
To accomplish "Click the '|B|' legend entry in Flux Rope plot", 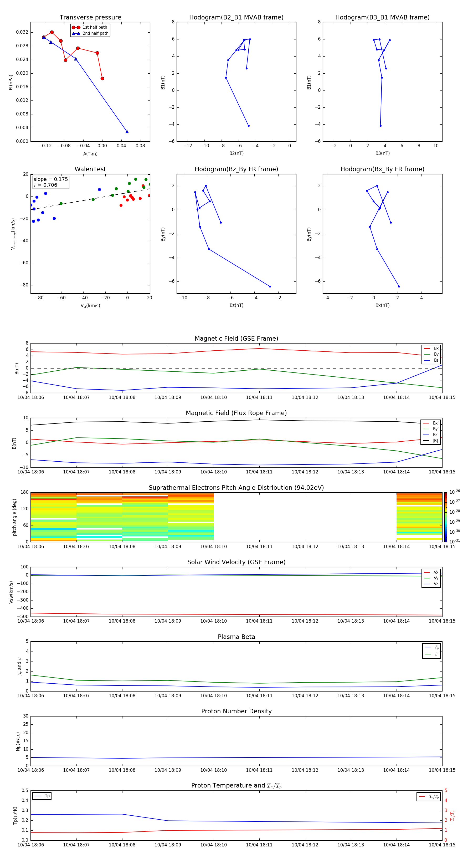I will [x=431, y=441].
